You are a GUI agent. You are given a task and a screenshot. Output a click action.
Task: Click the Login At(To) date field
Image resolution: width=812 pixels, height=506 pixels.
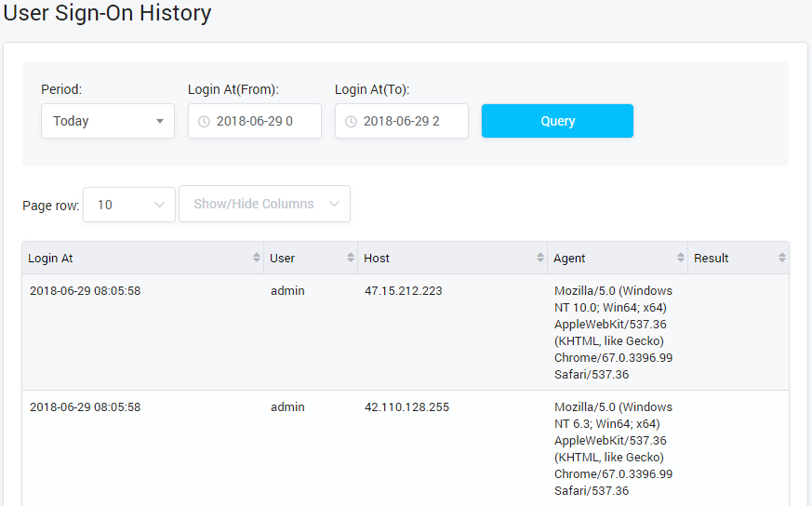pos(402,121)
